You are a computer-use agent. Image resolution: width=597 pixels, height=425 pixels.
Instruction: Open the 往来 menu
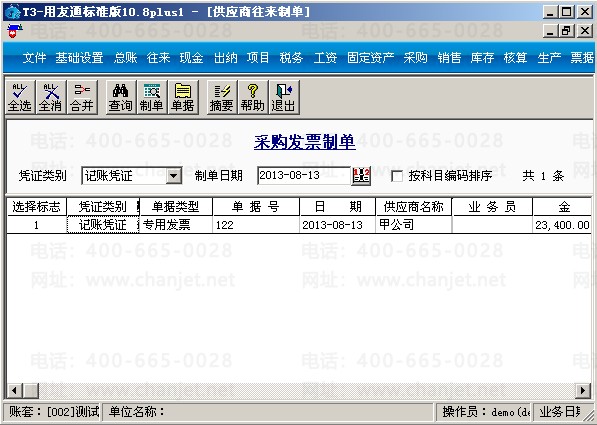pyautogui.click(x=158, y=58)
